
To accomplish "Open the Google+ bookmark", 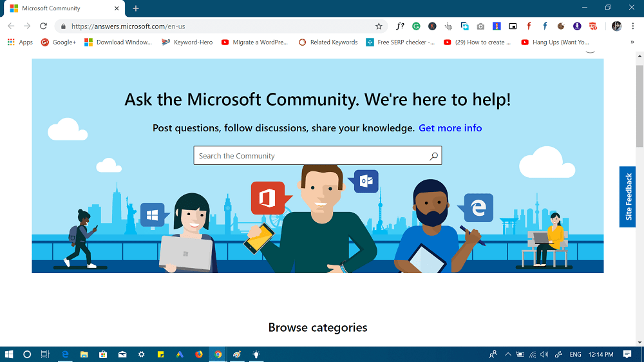I will (59, 42).
